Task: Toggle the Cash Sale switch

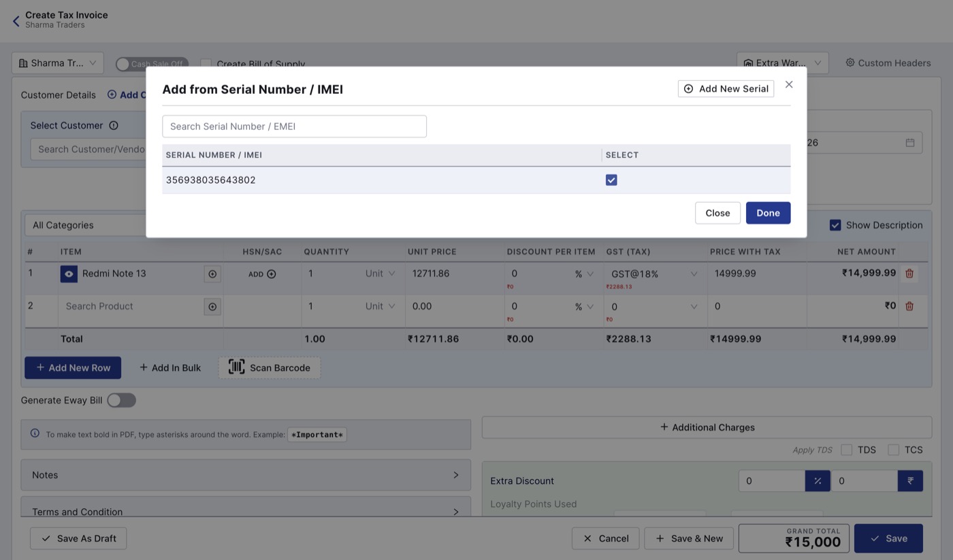Action: pyautogui.click(x=152, y=64)
